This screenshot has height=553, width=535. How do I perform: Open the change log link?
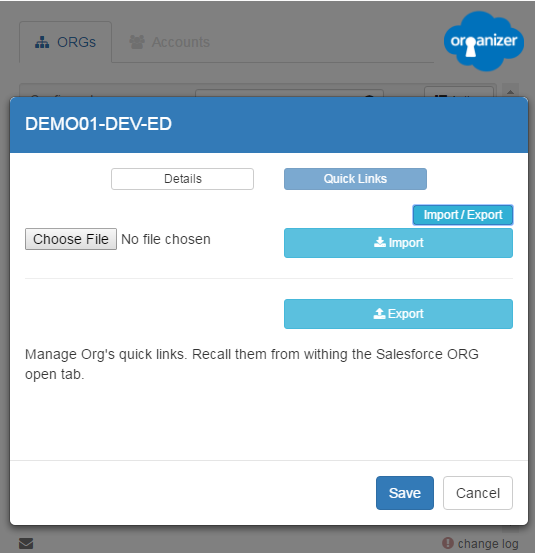[488, 543]
